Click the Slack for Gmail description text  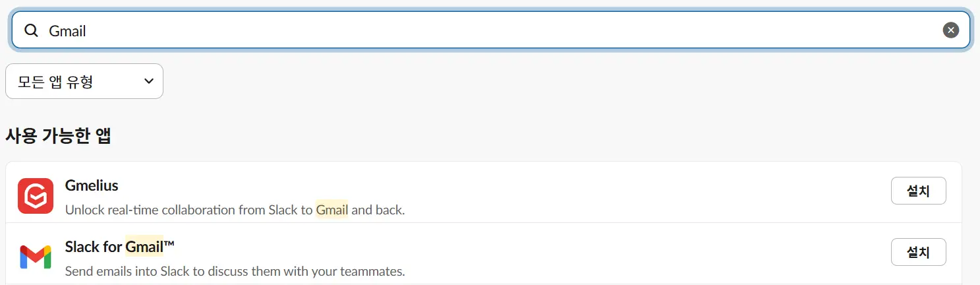[x=235, y=271]
